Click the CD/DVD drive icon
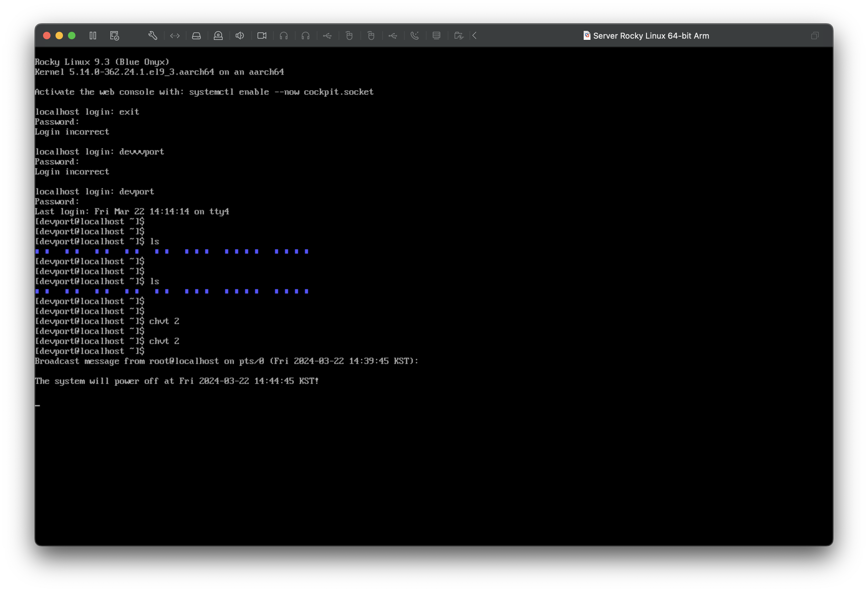Screen dimensions: 868x592 coord(218,36)
